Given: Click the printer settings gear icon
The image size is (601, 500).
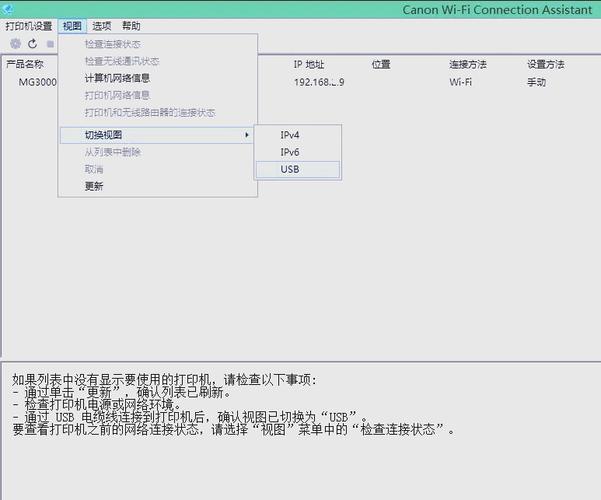Looking at the screenshot, I should [x=15, y=44].
